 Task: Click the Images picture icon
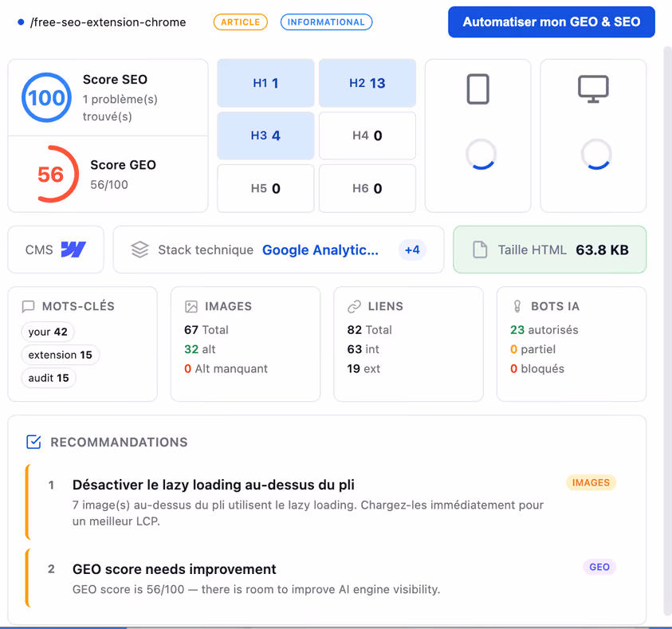[191, 306]
